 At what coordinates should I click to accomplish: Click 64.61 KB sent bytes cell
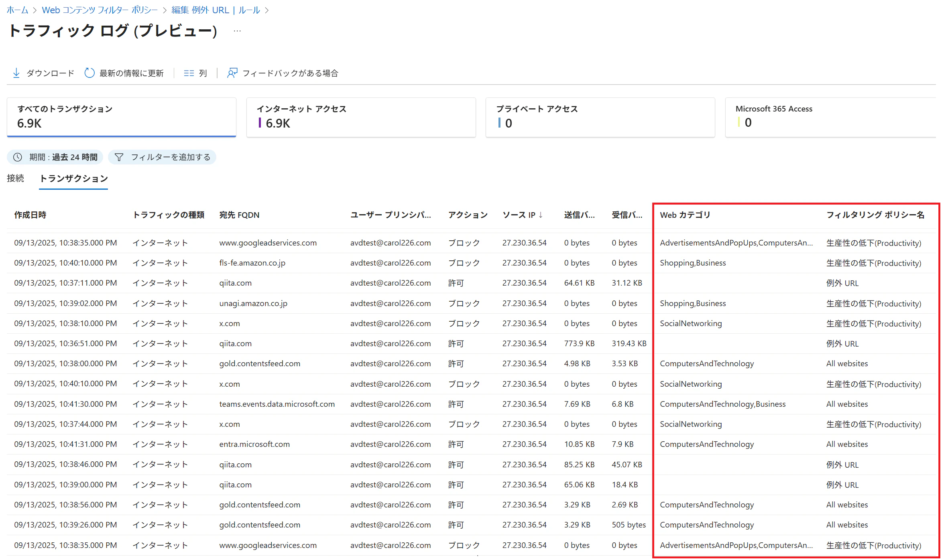click(x=580, y=283)
